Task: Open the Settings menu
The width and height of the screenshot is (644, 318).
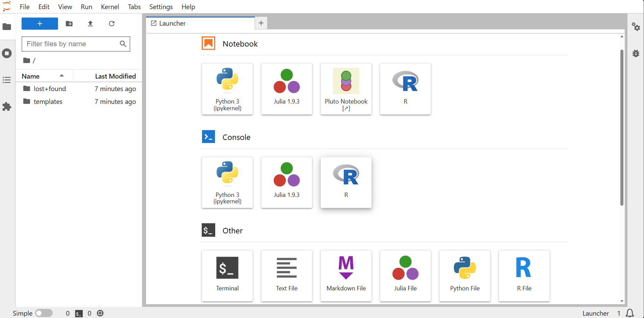Action: (x=161, y=7)
